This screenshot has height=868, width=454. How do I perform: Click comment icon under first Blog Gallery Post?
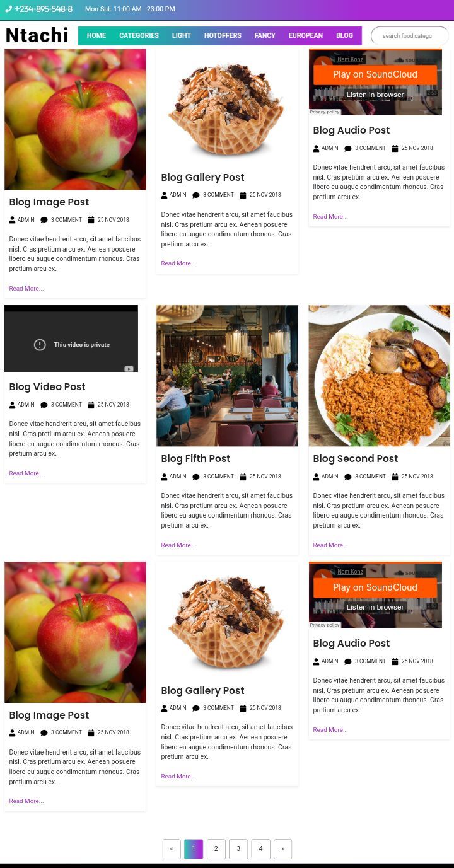click(x=195, y=195)
